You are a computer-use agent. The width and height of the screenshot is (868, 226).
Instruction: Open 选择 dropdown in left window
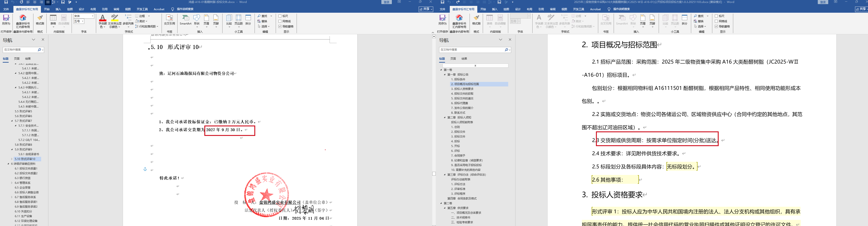pyautogui.click(x=264, y=26)
